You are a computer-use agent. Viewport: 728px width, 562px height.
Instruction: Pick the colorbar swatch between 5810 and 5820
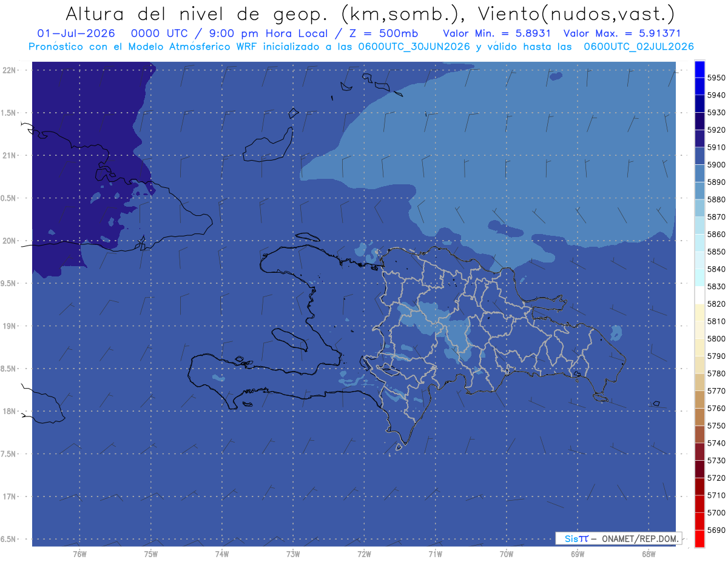(699, 313)
